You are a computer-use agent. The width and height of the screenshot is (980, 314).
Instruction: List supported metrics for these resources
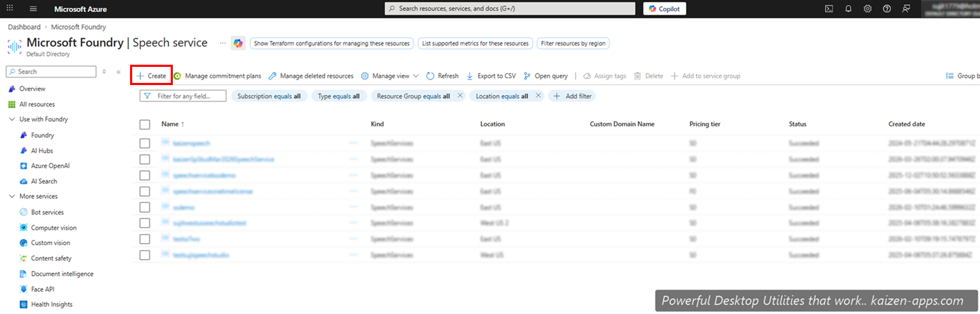[475, 43]
